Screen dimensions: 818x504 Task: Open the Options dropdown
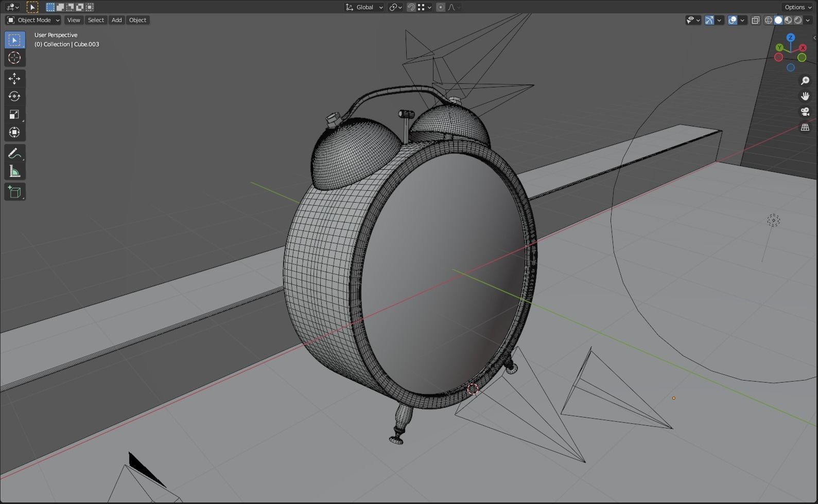tap(798, 7)
